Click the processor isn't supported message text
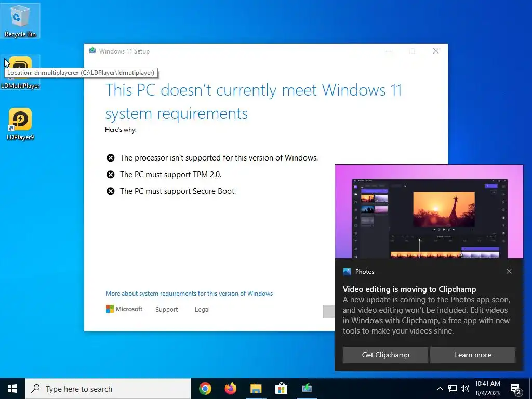The height and width of the screenshot is (399, 532). [219, 158]
